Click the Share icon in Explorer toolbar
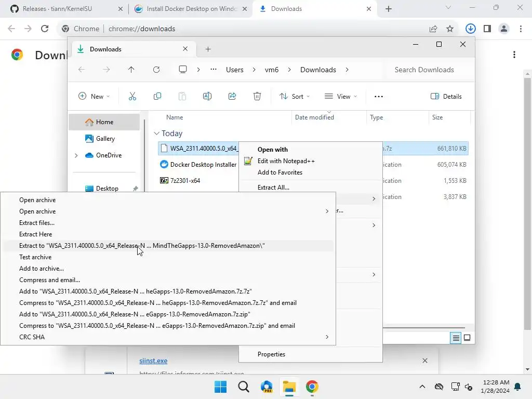The height and width of the screenshot is (399, 532). coord(232,96)
